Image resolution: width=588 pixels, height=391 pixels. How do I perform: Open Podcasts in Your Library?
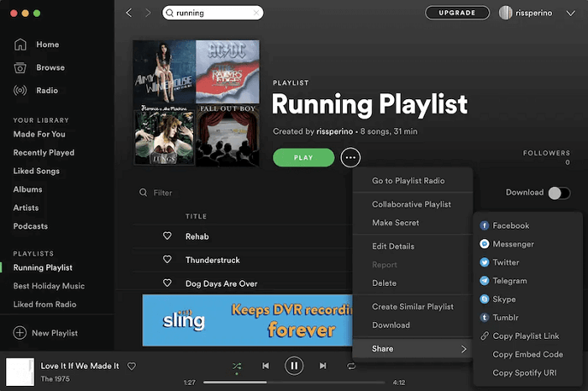pyautogui.click(x=30, y=226)
